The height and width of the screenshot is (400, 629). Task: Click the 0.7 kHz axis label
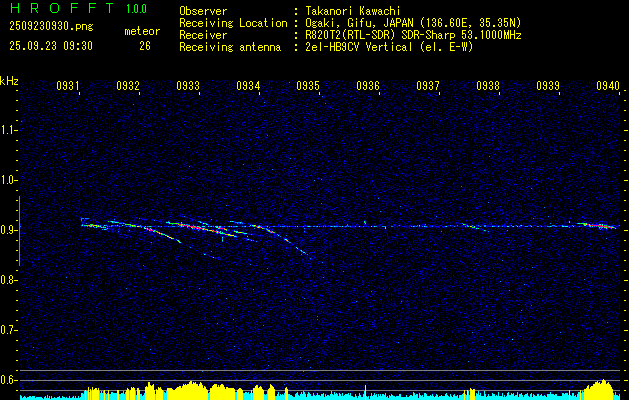tap(8, 330)
